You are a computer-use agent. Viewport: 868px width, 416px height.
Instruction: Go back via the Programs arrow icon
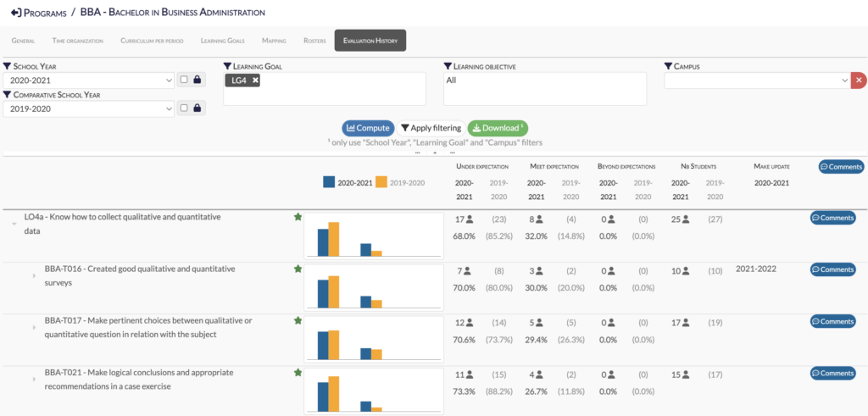click(15, 13)
